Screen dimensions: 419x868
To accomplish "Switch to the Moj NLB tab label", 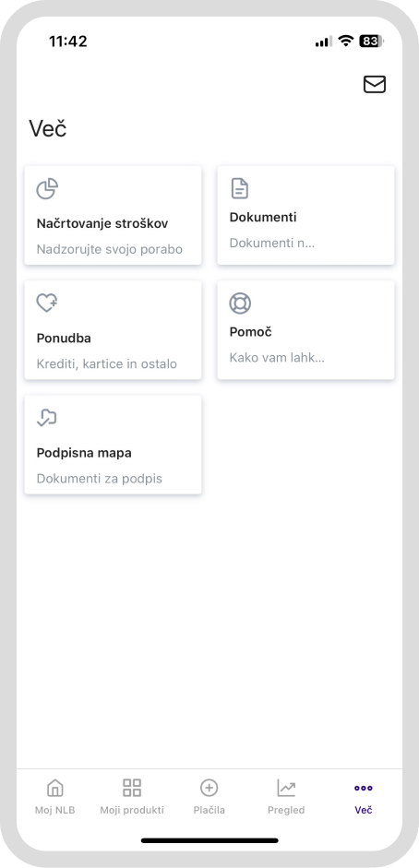I will coord(54,810).
